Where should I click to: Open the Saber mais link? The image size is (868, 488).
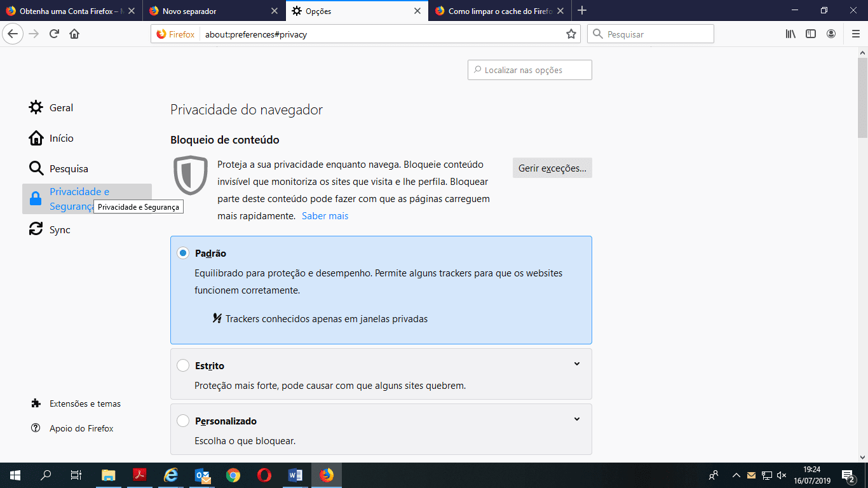point(325,215)
